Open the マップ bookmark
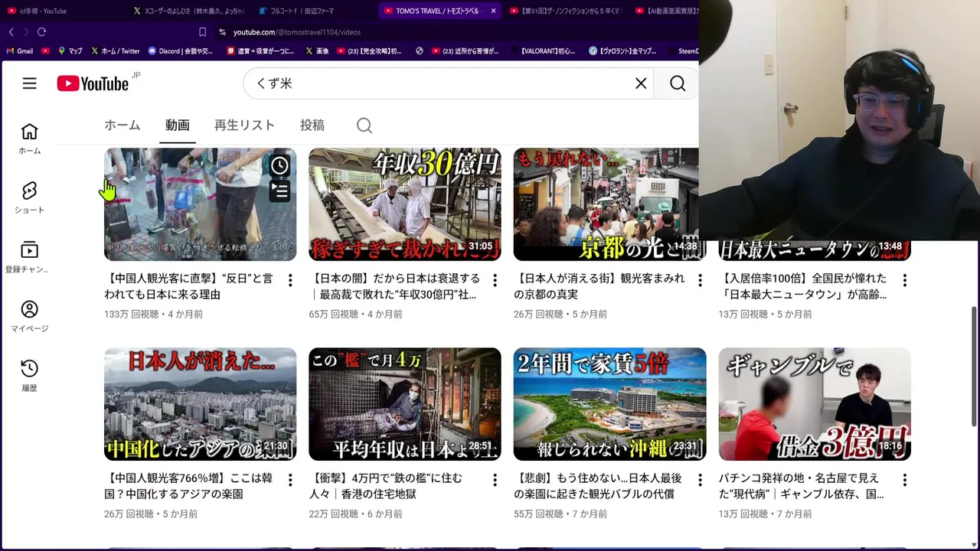 tap(69, 51)
